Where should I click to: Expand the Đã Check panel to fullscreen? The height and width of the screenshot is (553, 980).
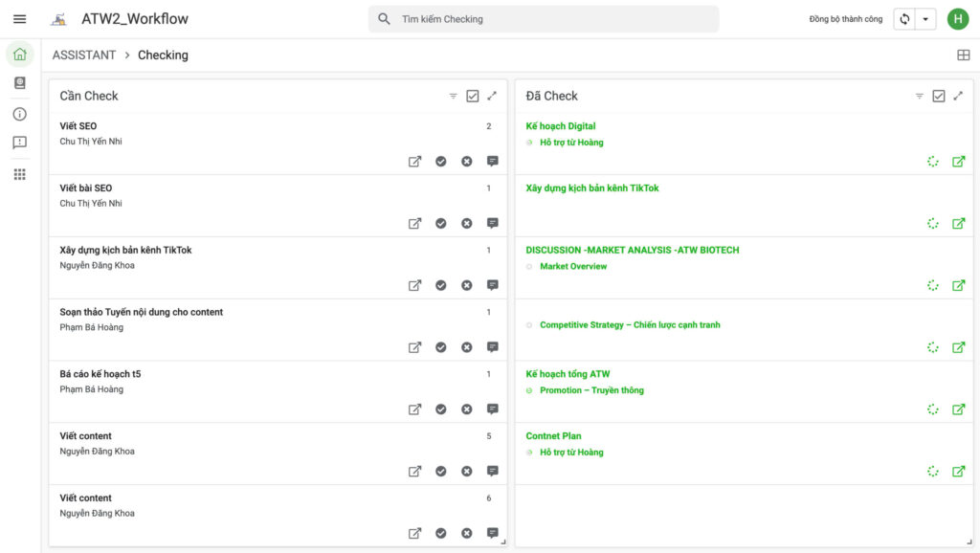[958, 96]
